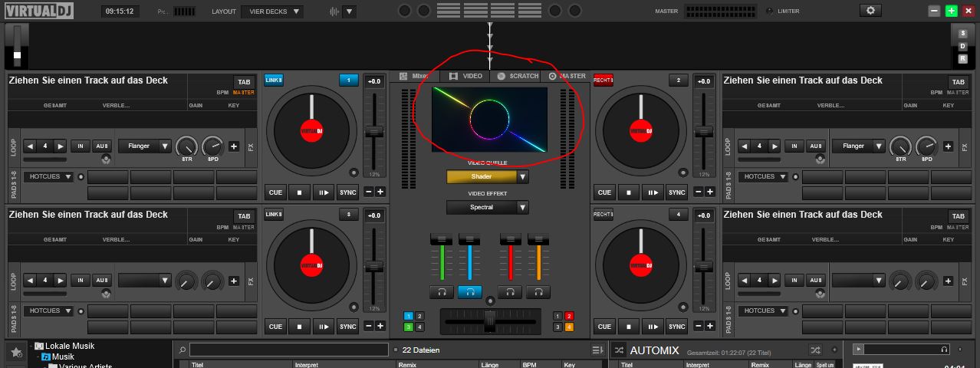
Task: Click the browser search input field
Action: tap(289, 350)
